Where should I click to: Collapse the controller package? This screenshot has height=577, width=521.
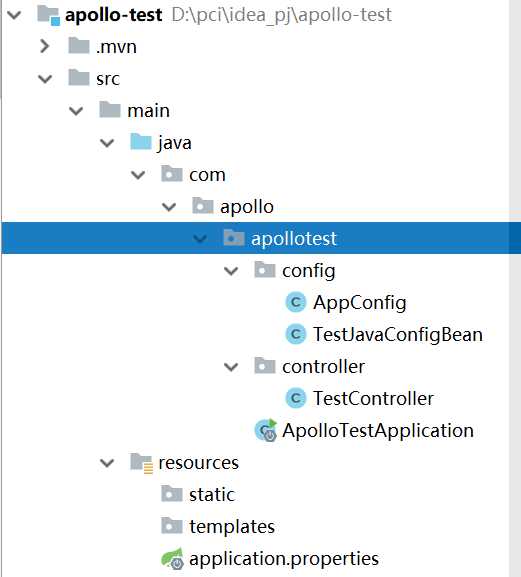pyautogui.click(x=231, y=367)
